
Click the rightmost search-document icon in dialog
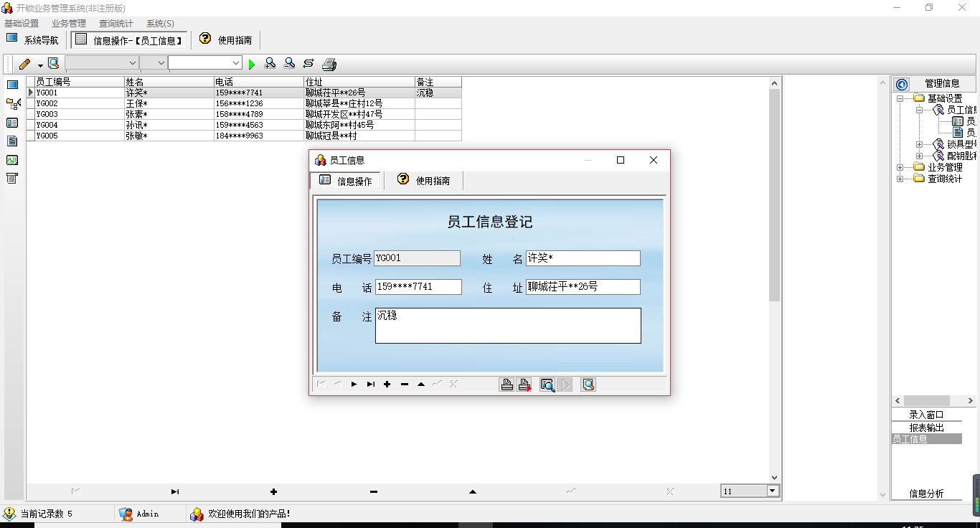(588, 385)
